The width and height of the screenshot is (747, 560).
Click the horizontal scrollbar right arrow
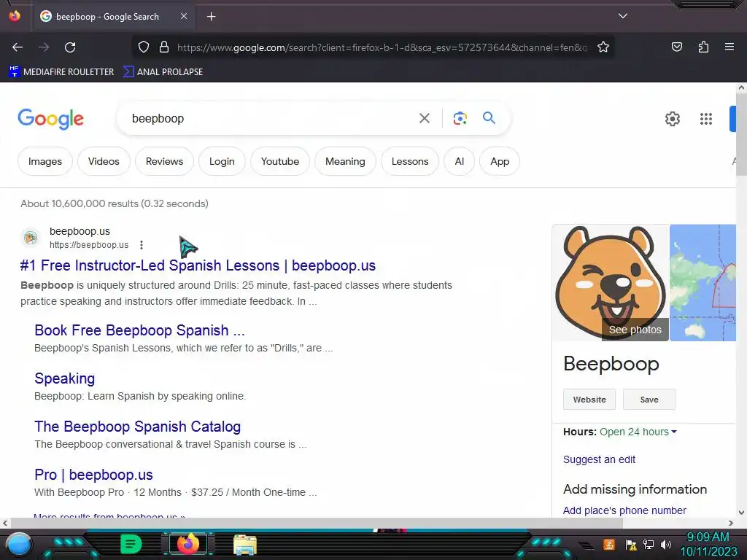731,523
